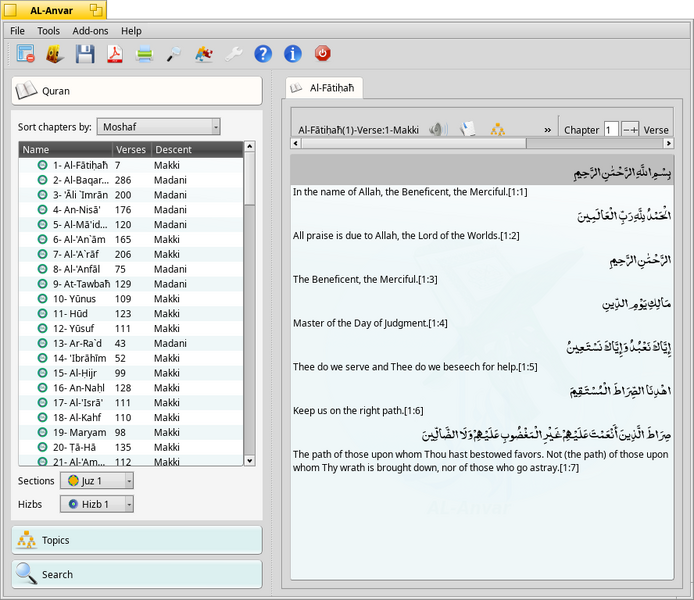This screenshot has height=600, width=694.
Task: Open the blue question mark help icon
Action: [x=263, y=54]
